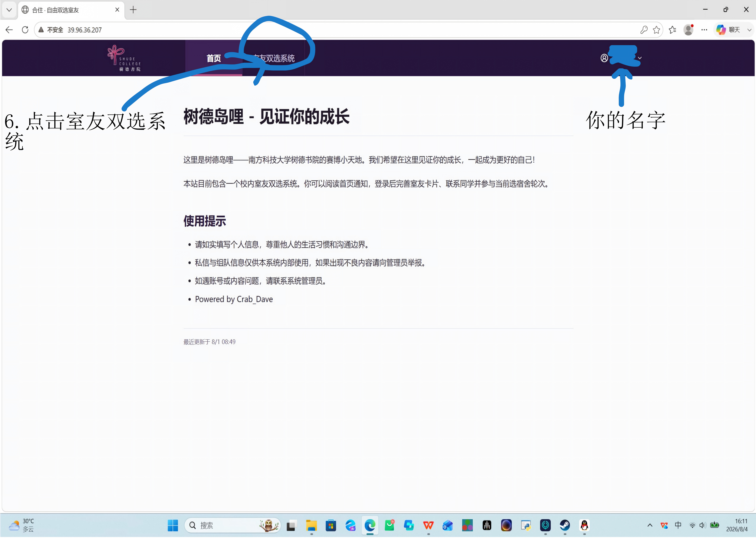Switch to the 首页 navigation tab

coord(214,58)
